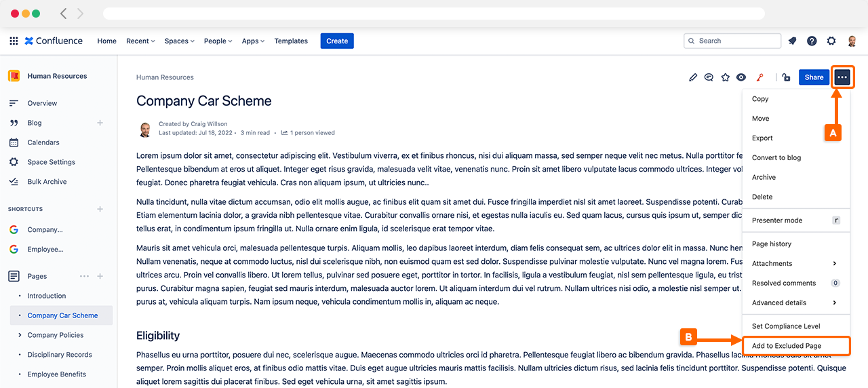Toggle the watch page eye icon

pyautogui.click(x=741, y=77)
